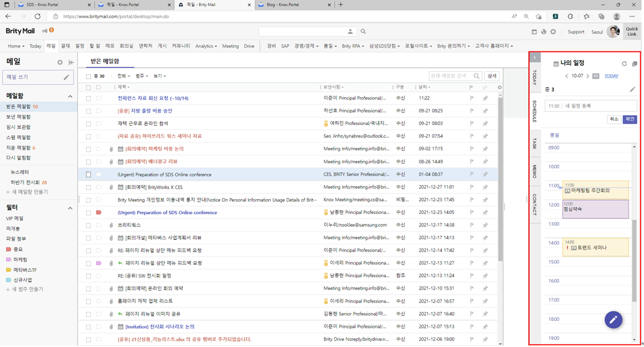Click red category tag on Urgent mail from 남종현
The width and height of the screenshot is (644, 347).
98,212
